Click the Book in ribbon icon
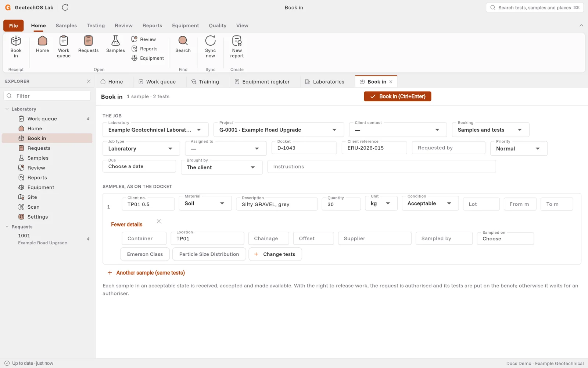The width and height of the screenshot is (588, 368). (16, 47)
